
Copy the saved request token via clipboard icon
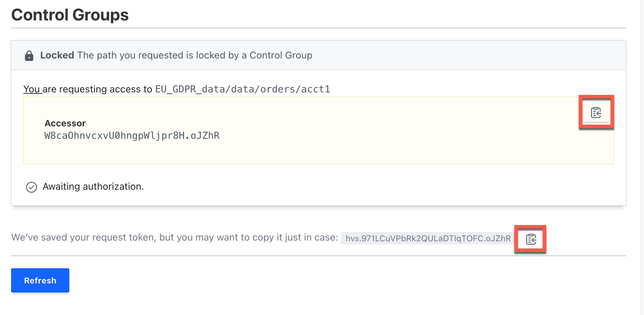point(530,238)
